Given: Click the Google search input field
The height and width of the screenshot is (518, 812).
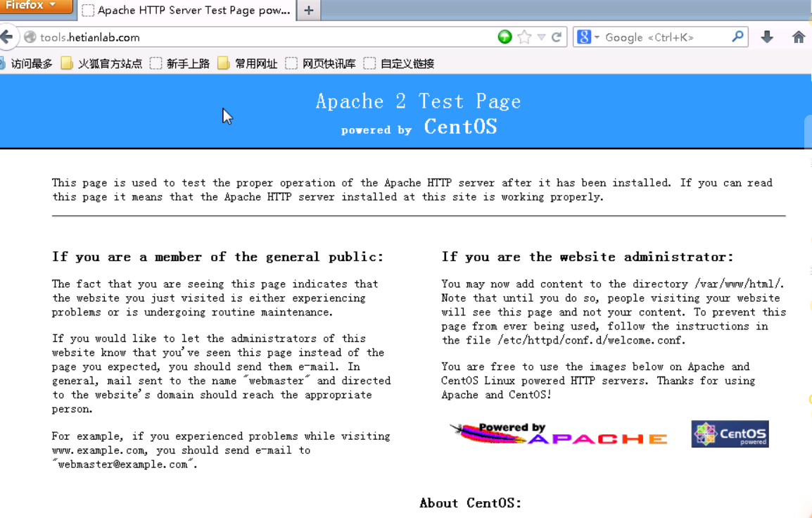Looking at the screenshot, I should [666, 37].
